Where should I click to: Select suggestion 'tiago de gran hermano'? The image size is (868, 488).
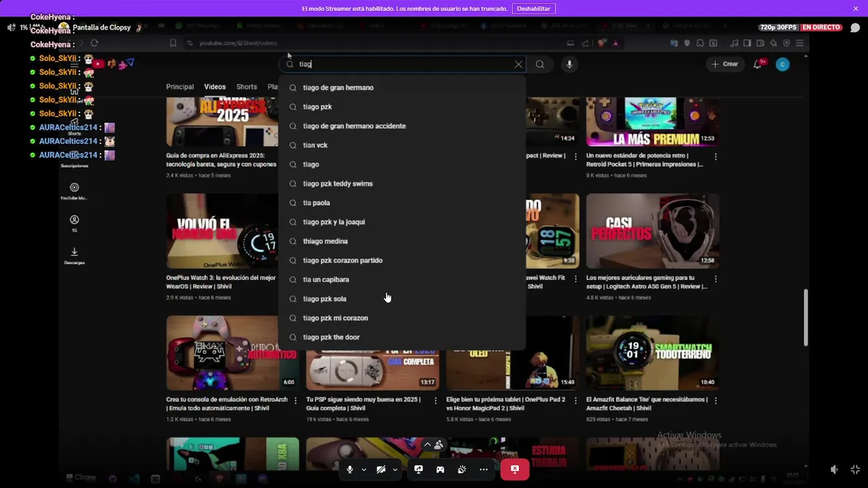[x=402, y=87]
